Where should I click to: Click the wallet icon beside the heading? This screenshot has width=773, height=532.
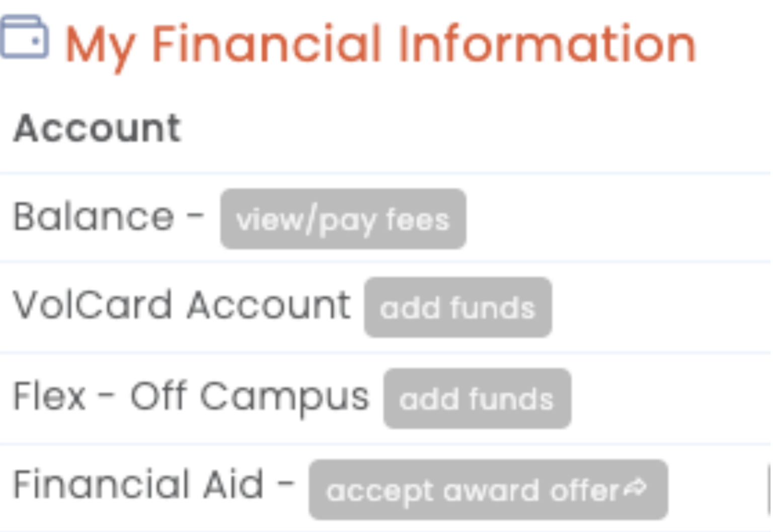24,38
